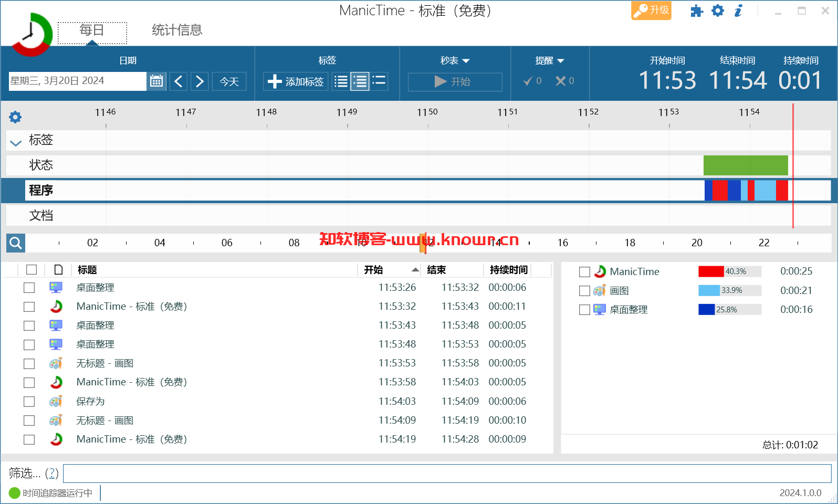This screenshot has height=504, width=838.
Task: Collapse the 标签 timeline chevron
Action: coord(16,142)
